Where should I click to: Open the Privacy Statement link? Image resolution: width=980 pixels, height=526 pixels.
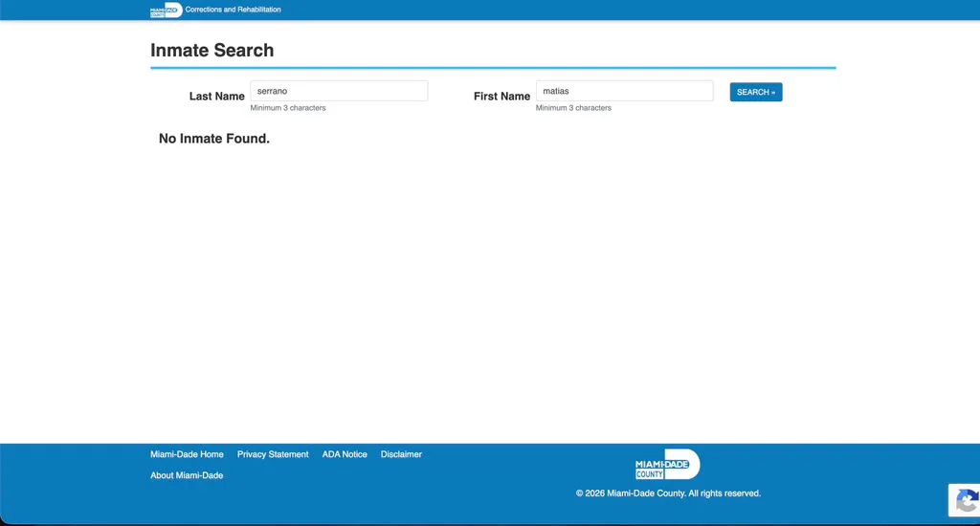273,454
